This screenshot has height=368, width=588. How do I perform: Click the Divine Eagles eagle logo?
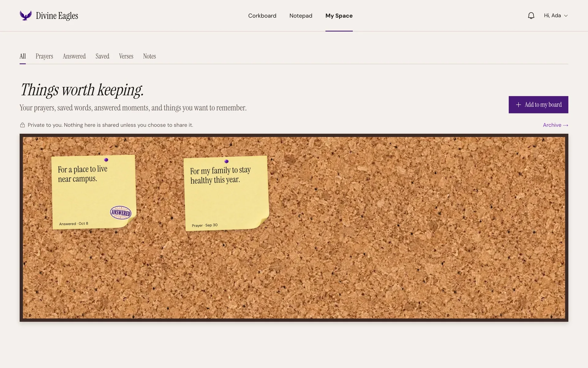[26, 16]
